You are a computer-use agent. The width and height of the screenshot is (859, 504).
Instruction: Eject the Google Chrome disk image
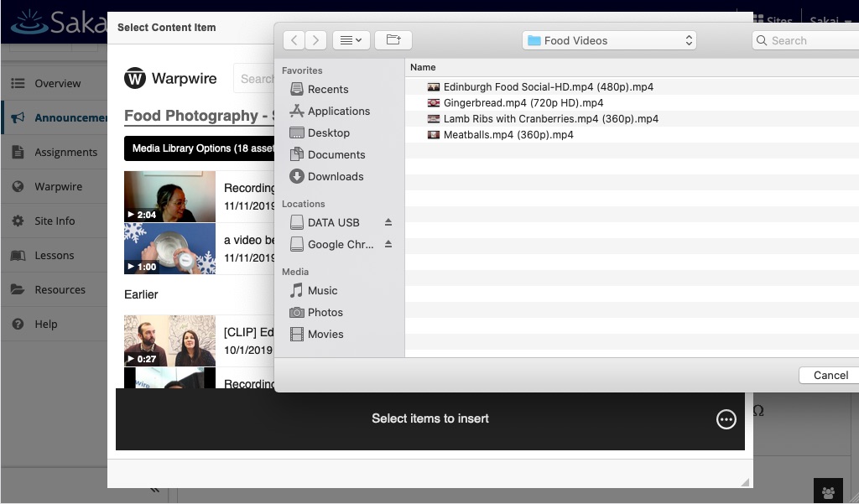388,244
